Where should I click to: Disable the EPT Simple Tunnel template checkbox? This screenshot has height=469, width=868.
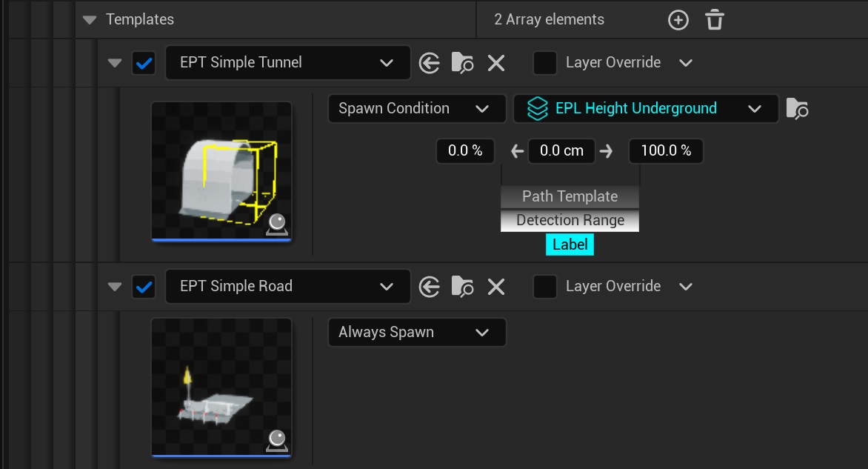(144, 63)
